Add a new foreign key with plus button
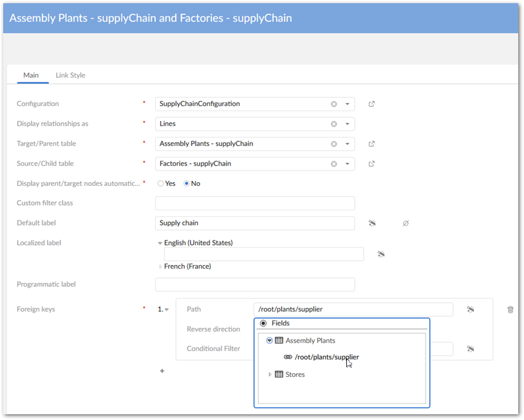This screenshot has height=420, width=524. tap(162, 371)
